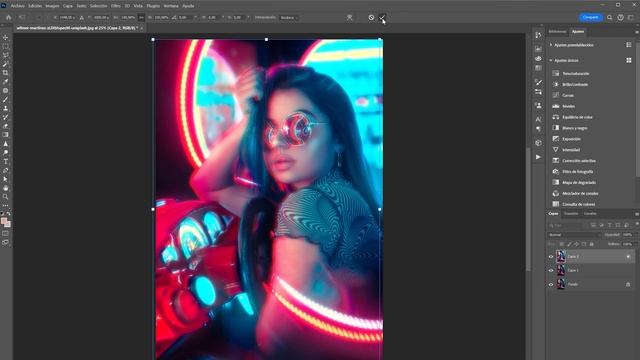Open the 3D cube panel icon in dock

point(538,143)
